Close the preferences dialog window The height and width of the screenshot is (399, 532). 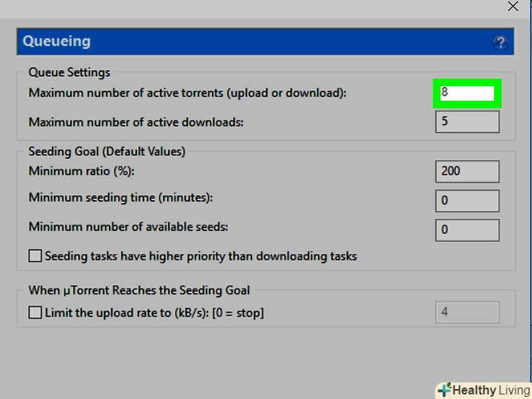pos(513,6)
